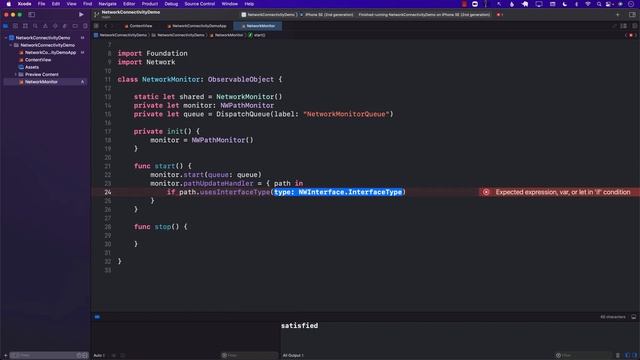The width and height of the screenshot is (640, 360).
Task: Open the editor options layout icon
Action: pos(624,26)
